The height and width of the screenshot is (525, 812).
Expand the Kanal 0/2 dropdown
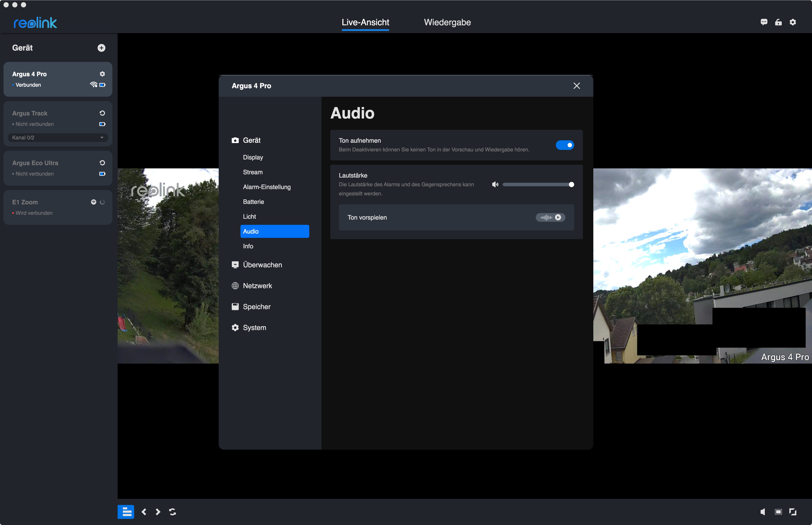point(58,138)
